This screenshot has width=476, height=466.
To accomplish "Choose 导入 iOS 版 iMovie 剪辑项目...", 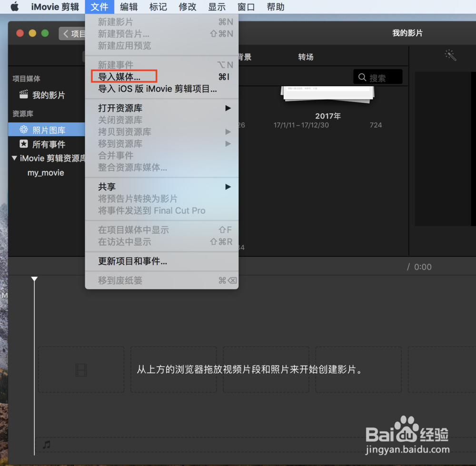I will pos(161,89).
